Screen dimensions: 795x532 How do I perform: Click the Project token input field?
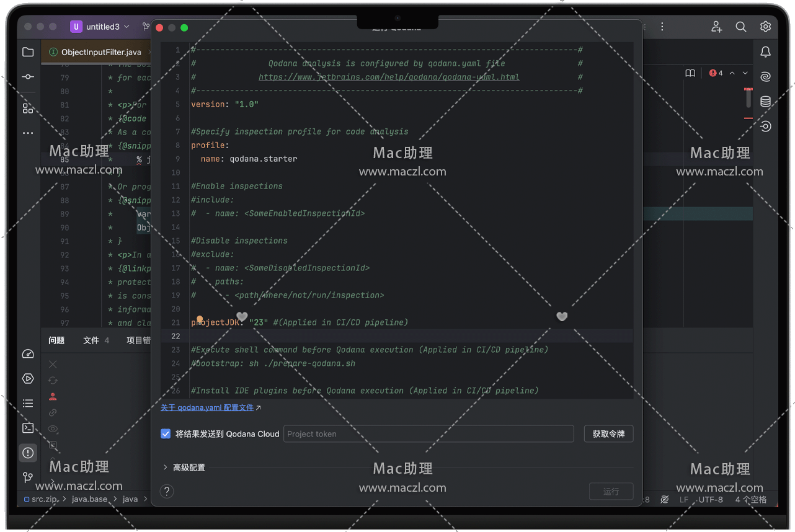click(x=428, y=434)
